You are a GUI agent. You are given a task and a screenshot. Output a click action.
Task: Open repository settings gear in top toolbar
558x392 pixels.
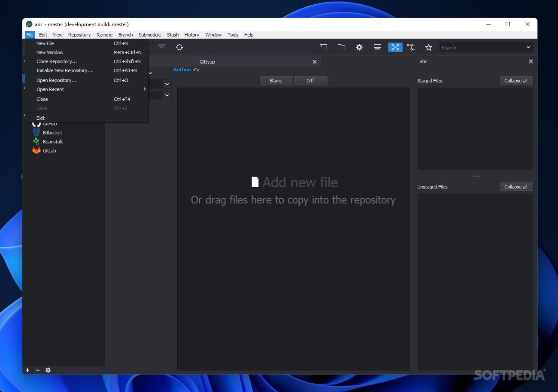pos(359,48)
